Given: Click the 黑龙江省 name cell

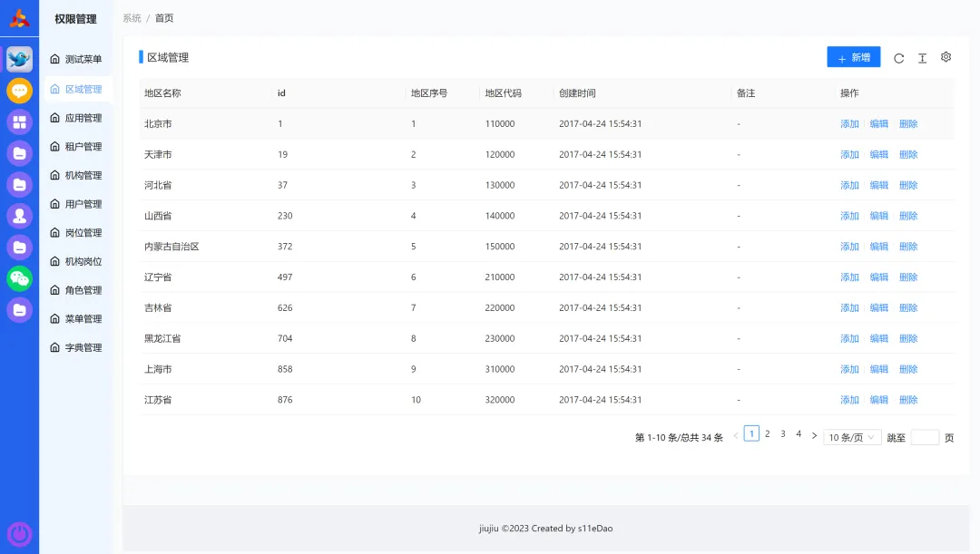Looking at the screenshot, I should (162, 338).
